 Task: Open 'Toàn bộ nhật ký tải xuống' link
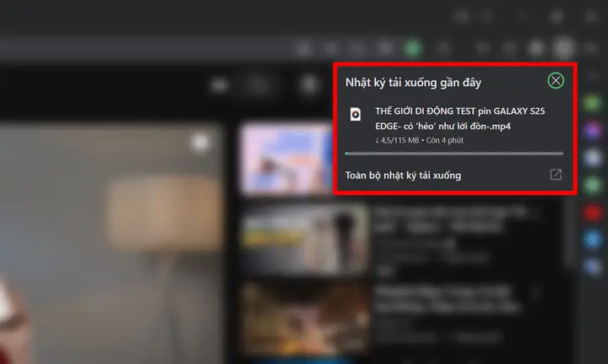pyautogui.click(x=404, y=175)
